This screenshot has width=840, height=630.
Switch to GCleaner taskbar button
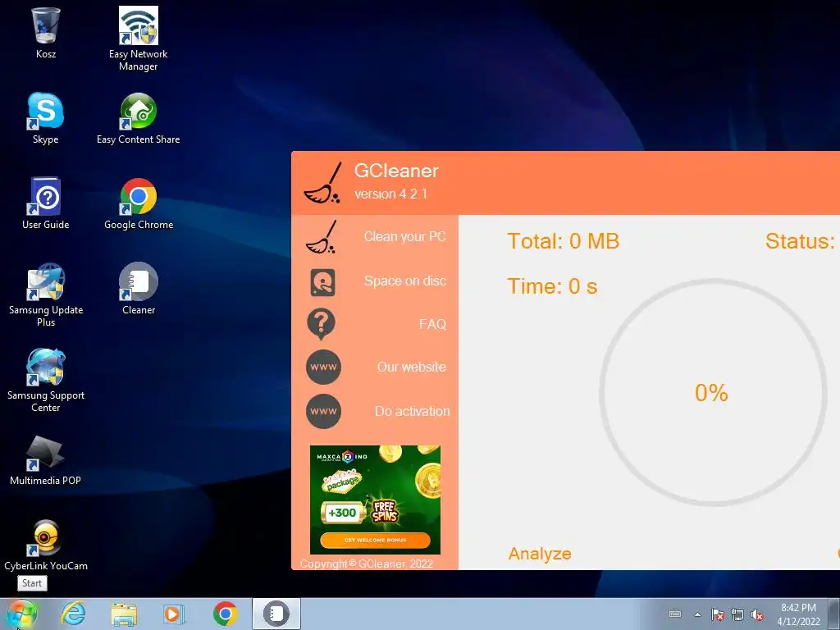point(276,614)
